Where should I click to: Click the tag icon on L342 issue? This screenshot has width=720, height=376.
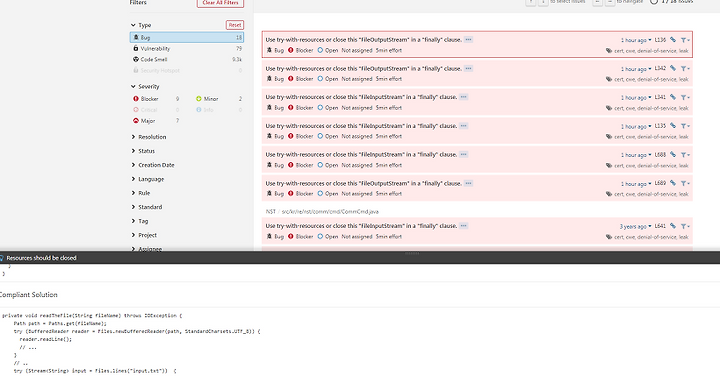[x=609, y=79]
